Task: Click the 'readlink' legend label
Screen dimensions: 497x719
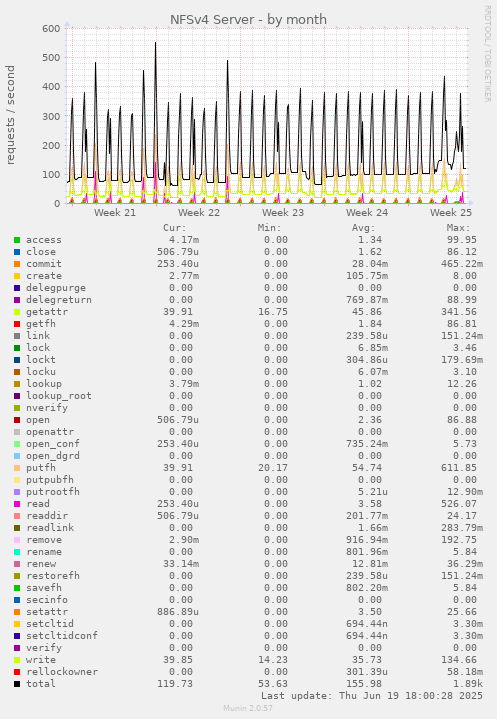Action: (x=50, y=528)
